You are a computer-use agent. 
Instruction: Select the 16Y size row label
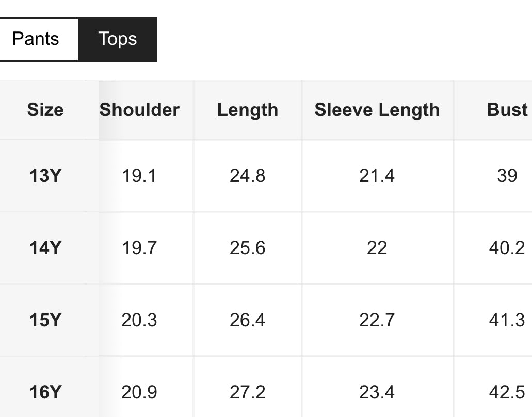(45, 392)
